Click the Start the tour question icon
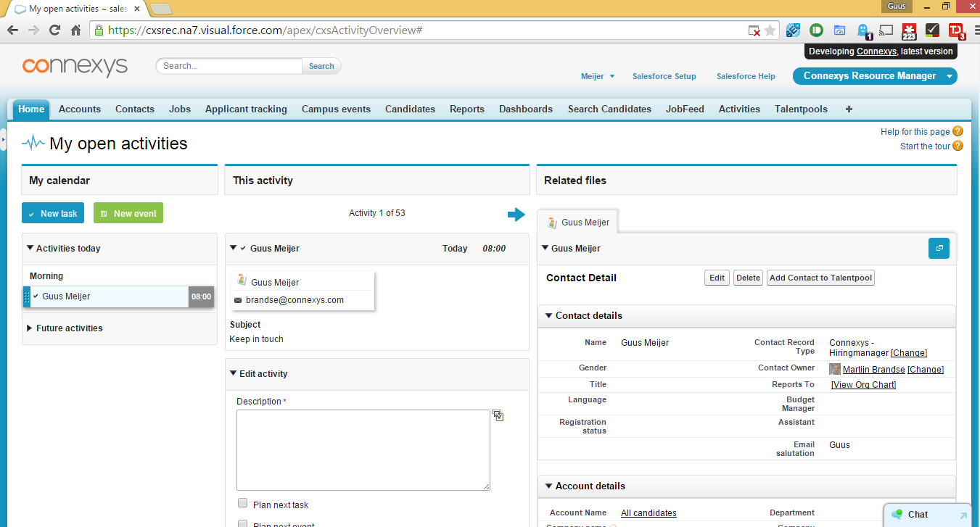The height and width of the screenshot is (527, 980). click(958, 146)
